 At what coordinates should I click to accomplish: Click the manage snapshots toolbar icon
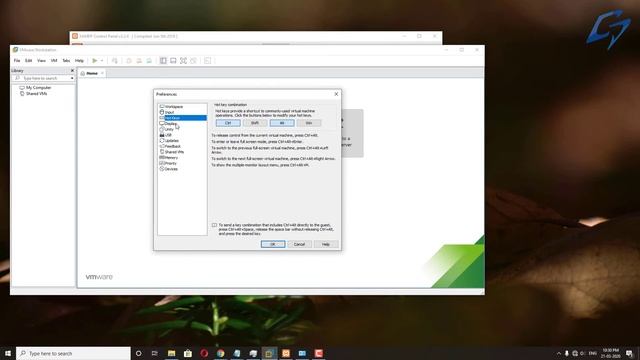[x=149, y=60]
